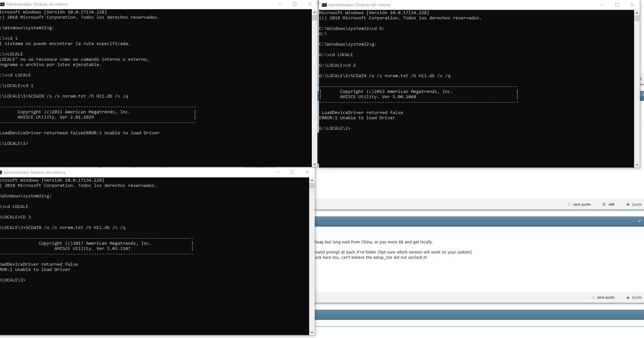The width and height of the screenshot is (644, 338).
Task: Click the 'Copyright (c)2011 American Megatrends, Inc.' line
Action: [74, 112]
